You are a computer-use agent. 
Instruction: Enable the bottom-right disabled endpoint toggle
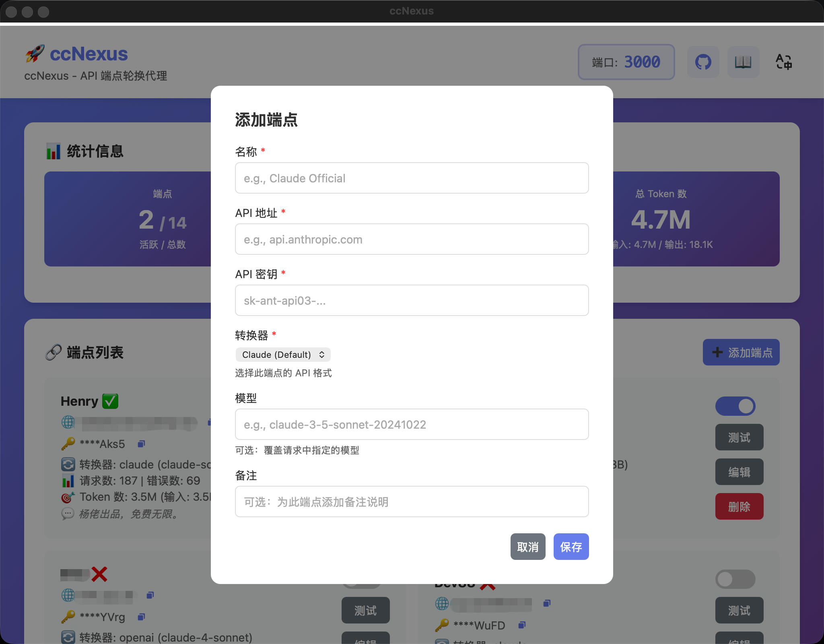[x=735, y=579]
